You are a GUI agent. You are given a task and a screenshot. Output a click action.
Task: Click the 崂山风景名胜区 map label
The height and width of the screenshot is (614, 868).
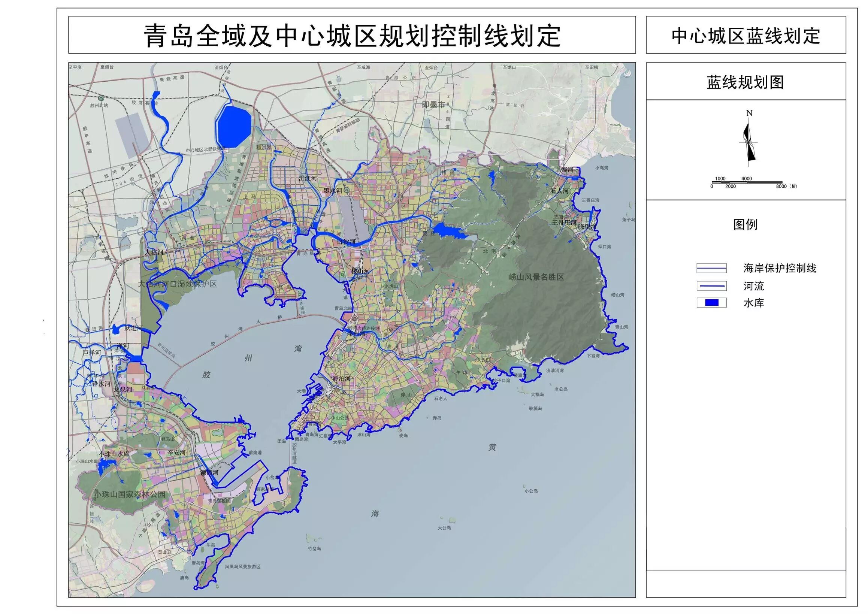click(536, 277)
